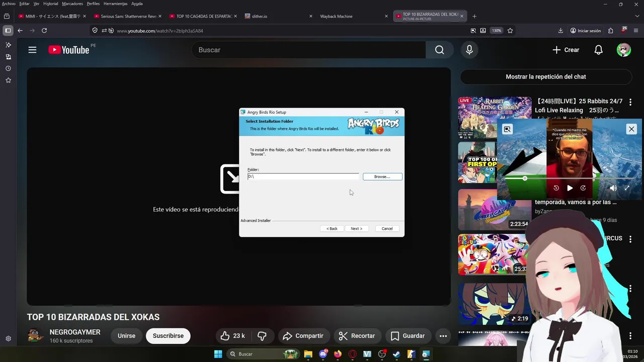This screenshot has height=362, width=644.
Task: Open the browser application hamburger menu
Action: 636,31
